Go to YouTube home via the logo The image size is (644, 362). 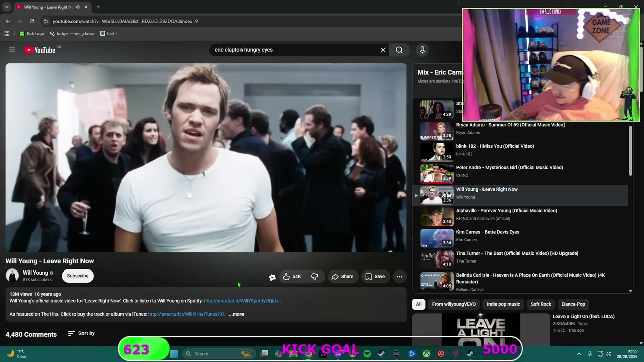coord(40,50)
